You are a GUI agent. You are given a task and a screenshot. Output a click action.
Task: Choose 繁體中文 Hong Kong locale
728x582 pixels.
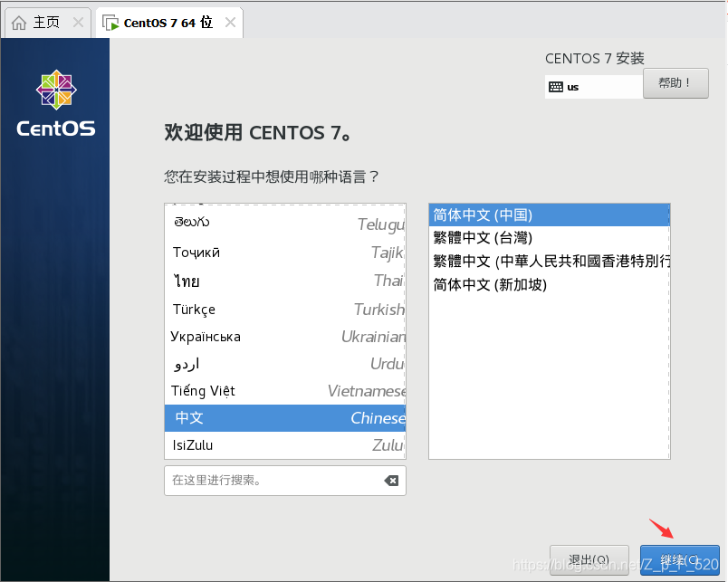click(550, 261)
